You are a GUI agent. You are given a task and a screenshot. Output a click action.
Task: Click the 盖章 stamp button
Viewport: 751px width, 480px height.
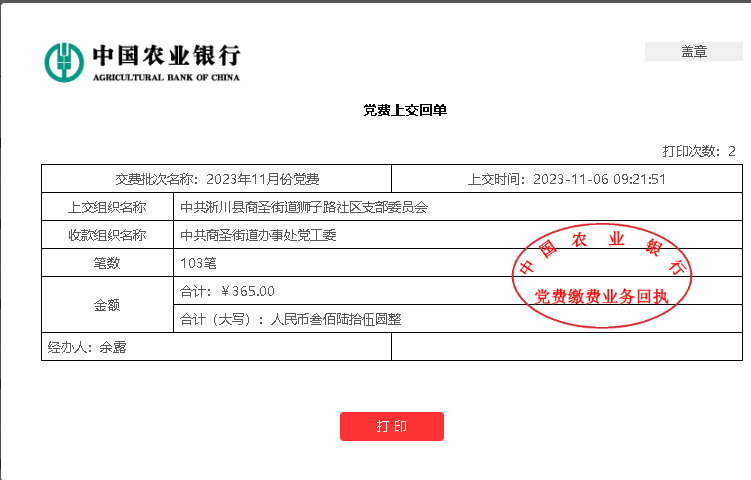694,51
